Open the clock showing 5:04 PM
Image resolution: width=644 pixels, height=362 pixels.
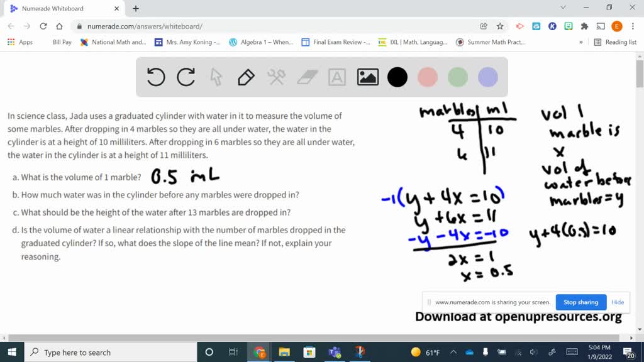click(x=599, y=352)
